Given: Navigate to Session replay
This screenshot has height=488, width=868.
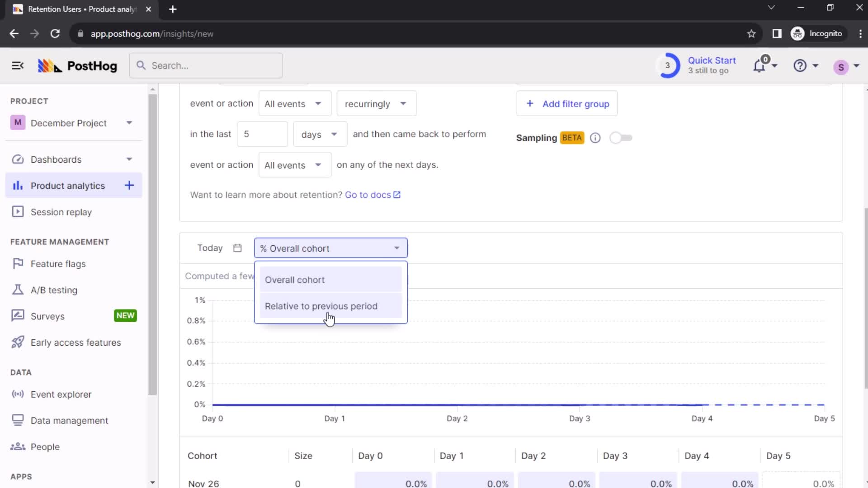Looking at the screenshot, I should point(61,212).
